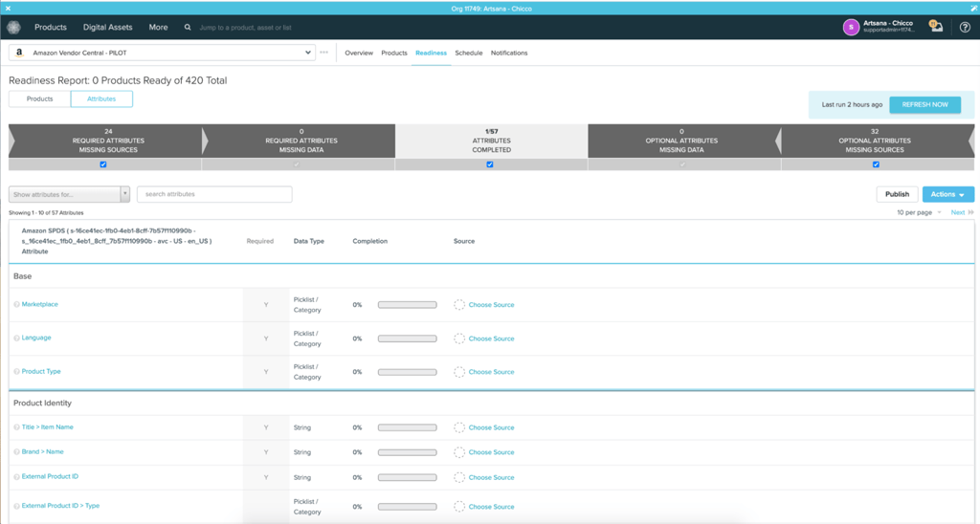Expand the Actions dropdown button
This screenshot has width=980, height=524.
click(x=947, y=194)
